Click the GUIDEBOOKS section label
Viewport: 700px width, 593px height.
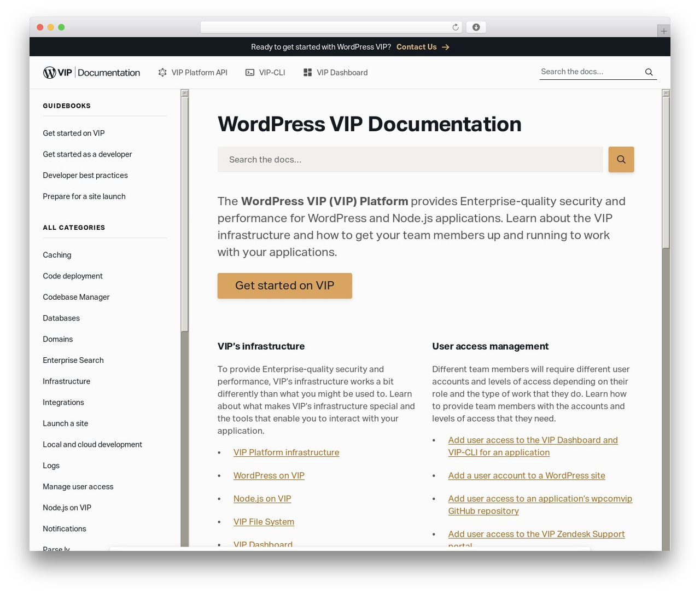click(x=67, y=106)
